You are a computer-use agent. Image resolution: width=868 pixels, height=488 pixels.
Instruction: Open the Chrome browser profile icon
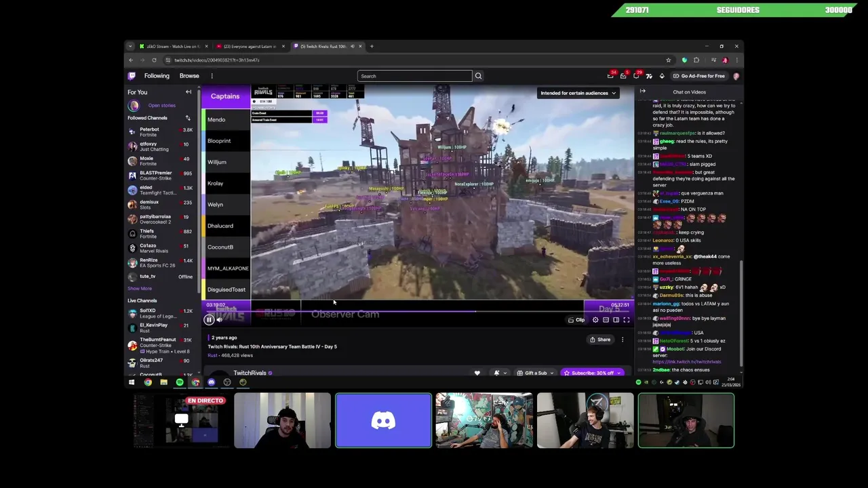point(725,60)
